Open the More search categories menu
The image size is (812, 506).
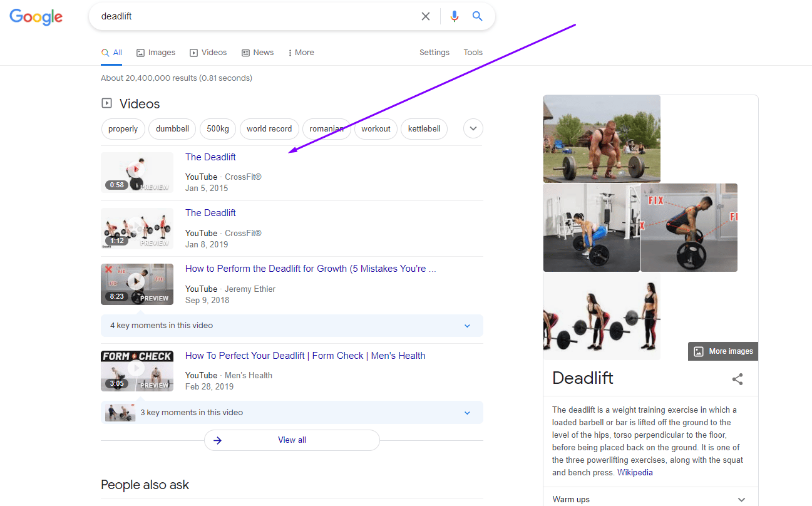301,53
